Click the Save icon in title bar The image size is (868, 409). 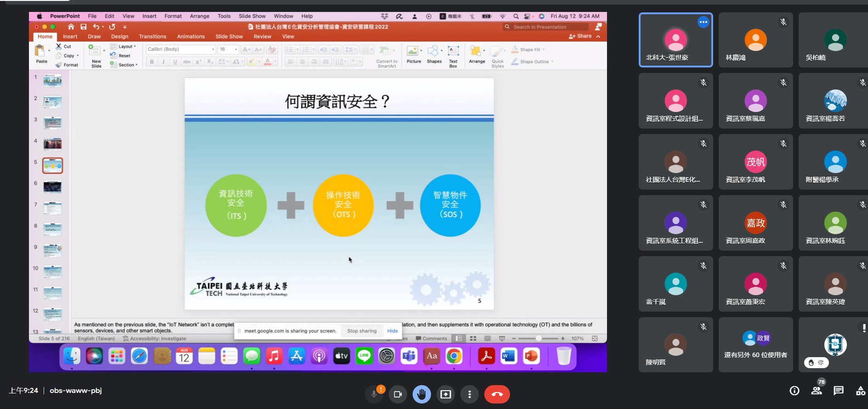pos(83,27)
